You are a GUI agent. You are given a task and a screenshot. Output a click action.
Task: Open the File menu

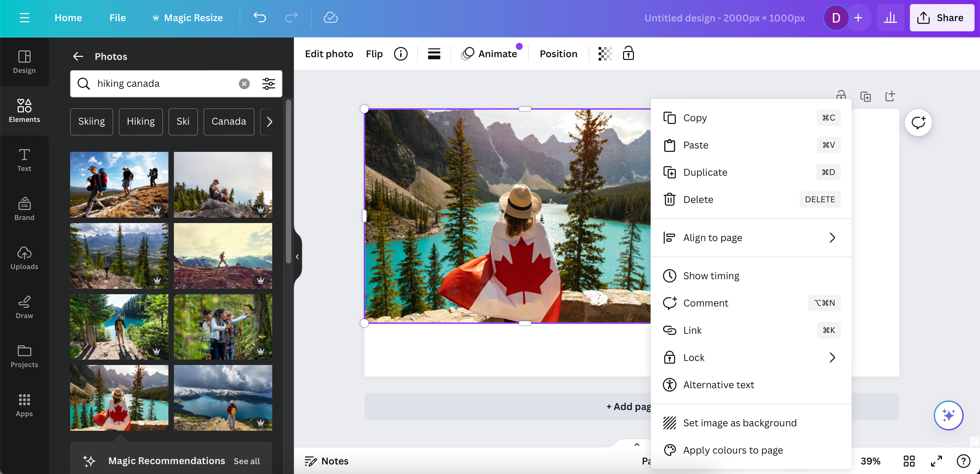pos(117,17)
